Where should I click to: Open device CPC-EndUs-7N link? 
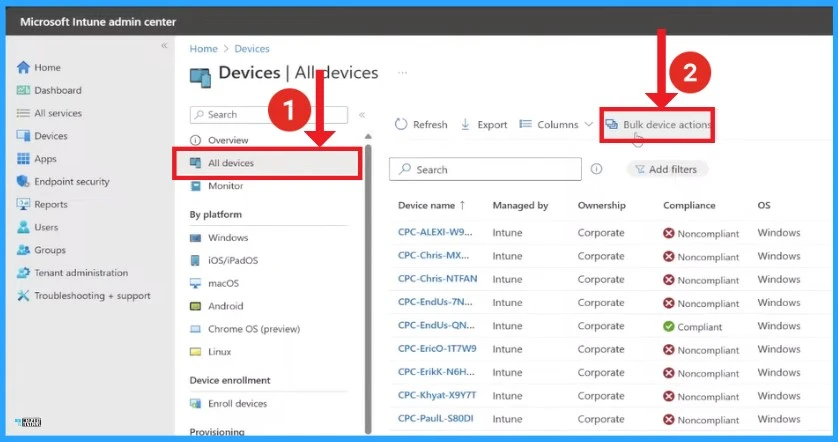click(x=435, y=302)
